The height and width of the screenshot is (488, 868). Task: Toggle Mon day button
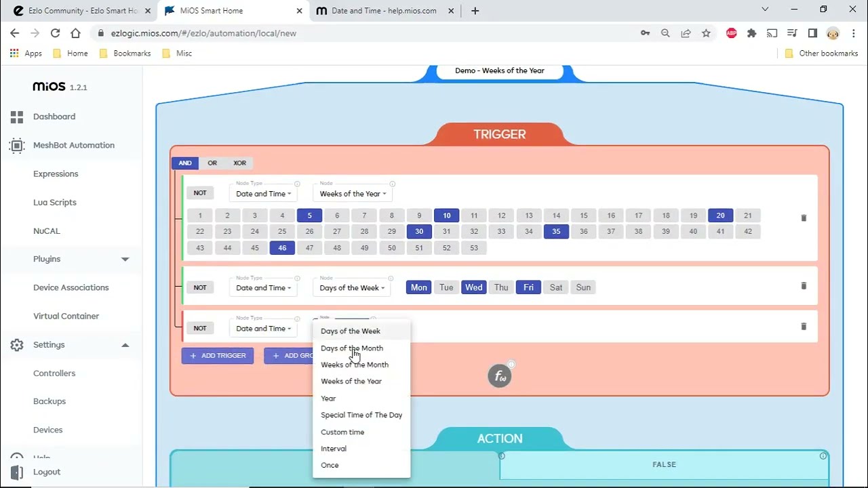(x=419, y=287)
